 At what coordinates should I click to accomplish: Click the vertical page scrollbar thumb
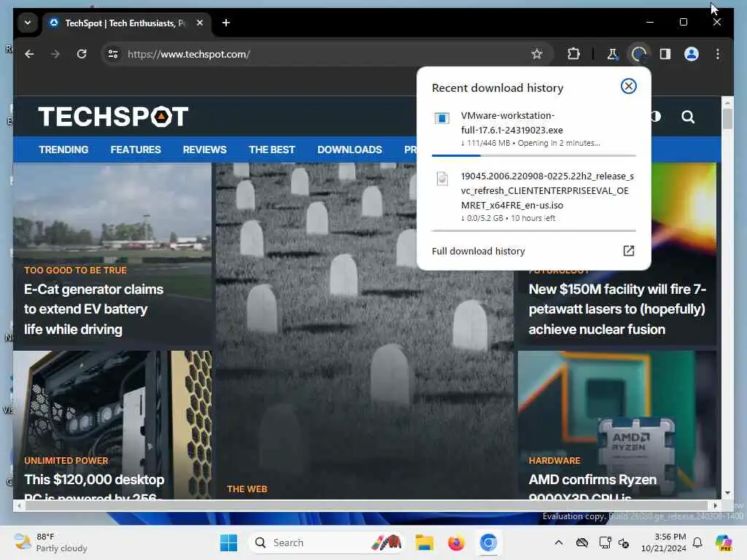click(x=727, y=119)
